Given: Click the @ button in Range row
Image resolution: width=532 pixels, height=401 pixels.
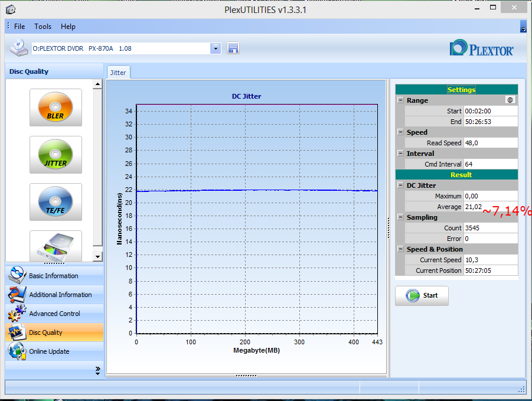Looking at the screenshot, I should click(510, 100).
